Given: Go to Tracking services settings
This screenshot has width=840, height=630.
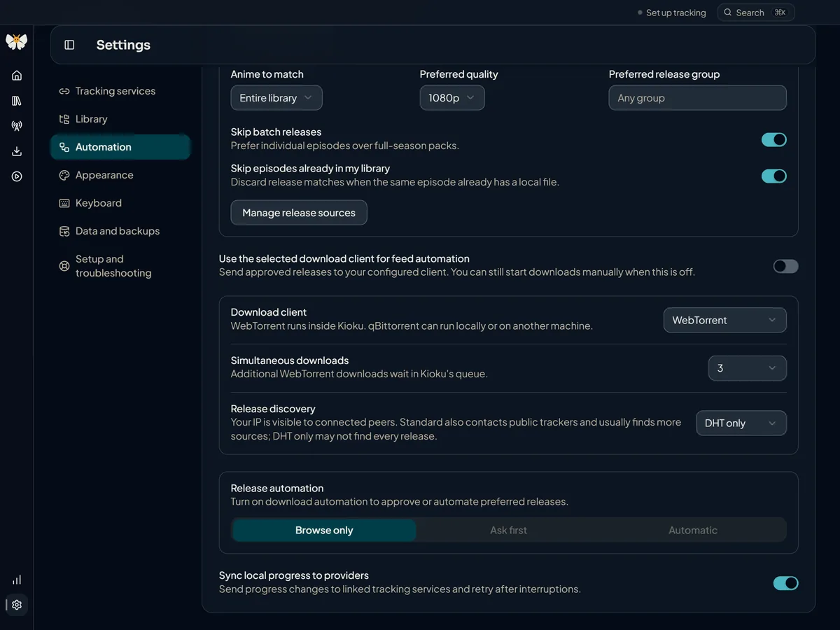Looking at the screenshot, I should coord(120,91).
